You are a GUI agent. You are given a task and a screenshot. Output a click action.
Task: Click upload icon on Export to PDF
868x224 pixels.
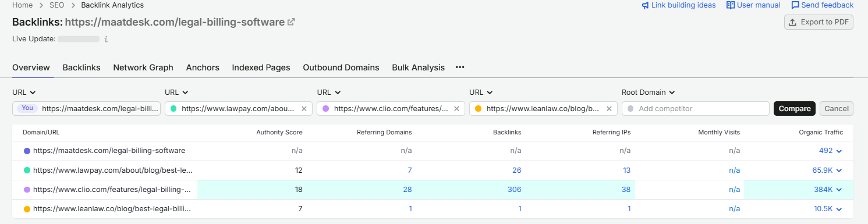click(792, 22)
